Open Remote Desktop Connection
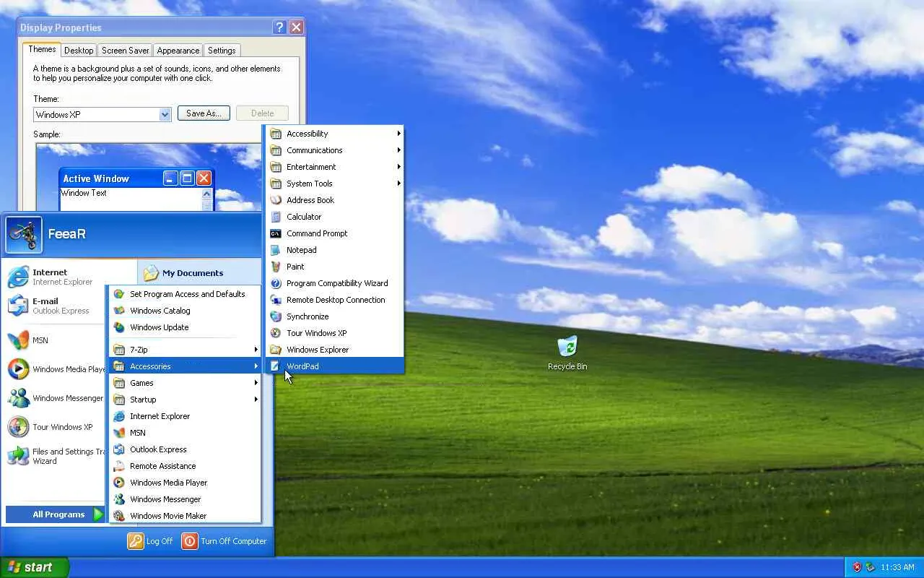The height and width of the screenshot is (578, 924). pyautogui.click(x=334, y=300)
